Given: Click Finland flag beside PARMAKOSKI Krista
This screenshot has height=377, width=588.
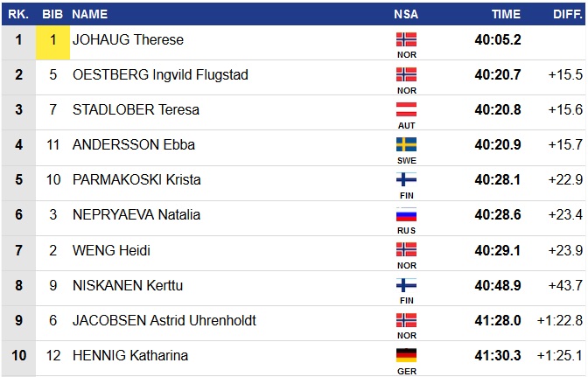Looking at the screenshot, I should pyautogui.click(x=406, y=179).
